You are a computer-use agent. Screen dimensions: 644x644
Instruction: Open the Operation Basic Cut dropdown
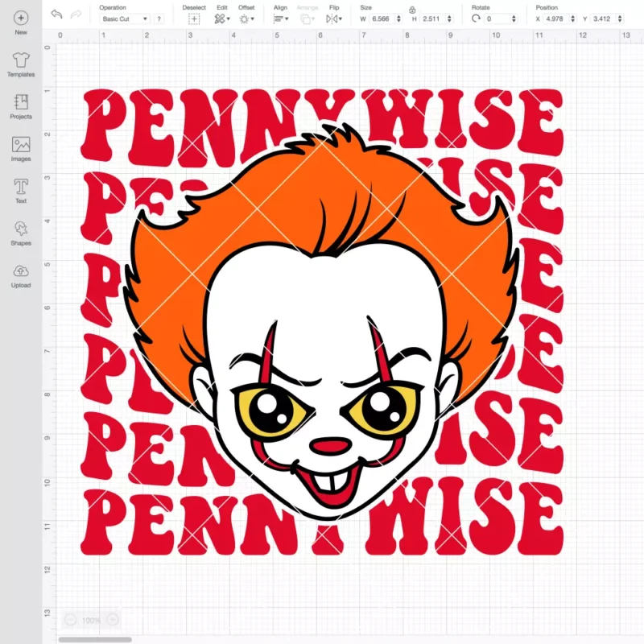(125, 19)
